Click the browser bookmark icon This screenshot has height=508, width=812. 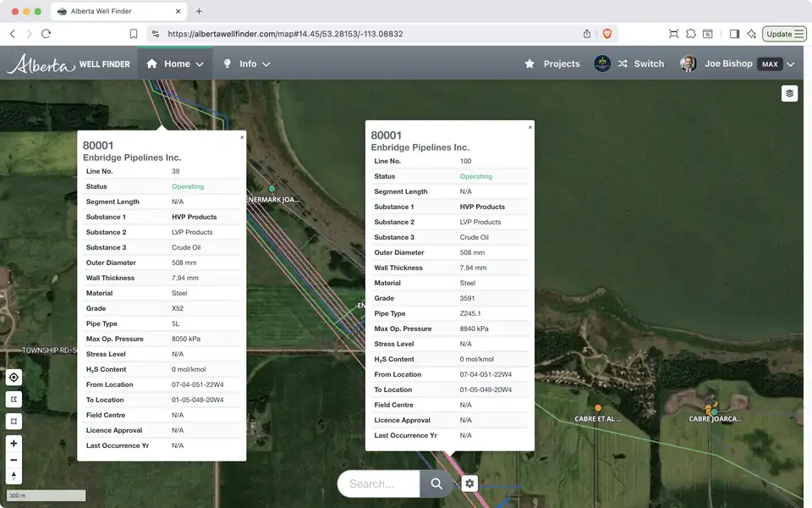click(x=133, y=34)
